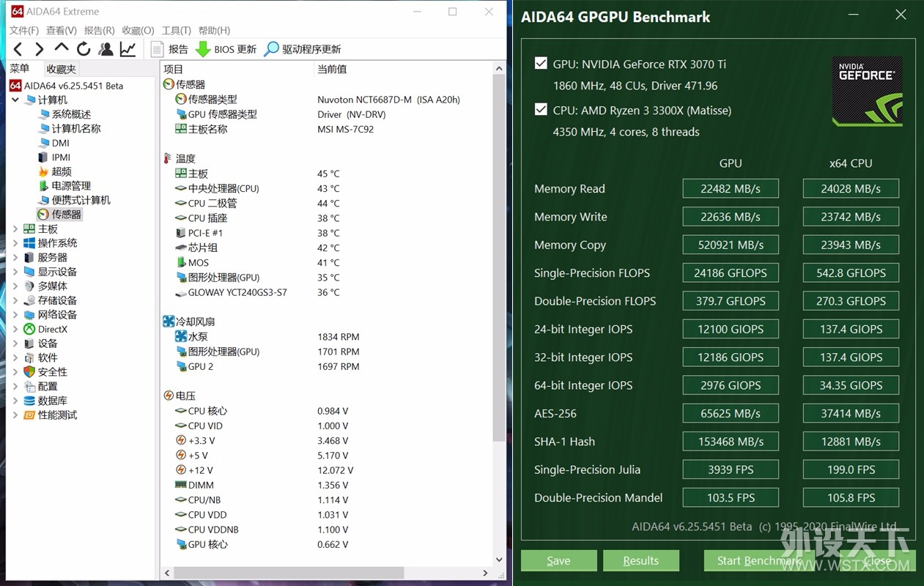Click the CPU SHA-1 Hash 12881 MB/s result
This screenshot has height=586, width=924.
(x=851, y=441)
